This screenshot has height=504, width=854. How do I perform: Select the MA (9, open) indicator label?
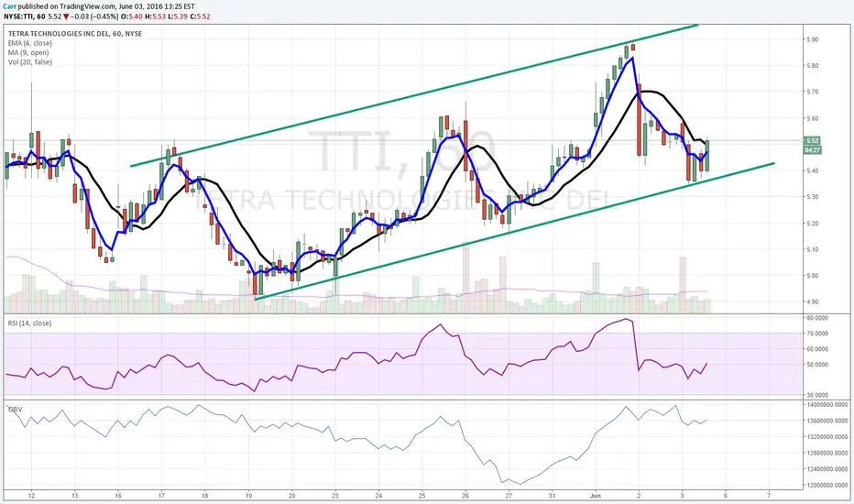(x=28, y=52)
